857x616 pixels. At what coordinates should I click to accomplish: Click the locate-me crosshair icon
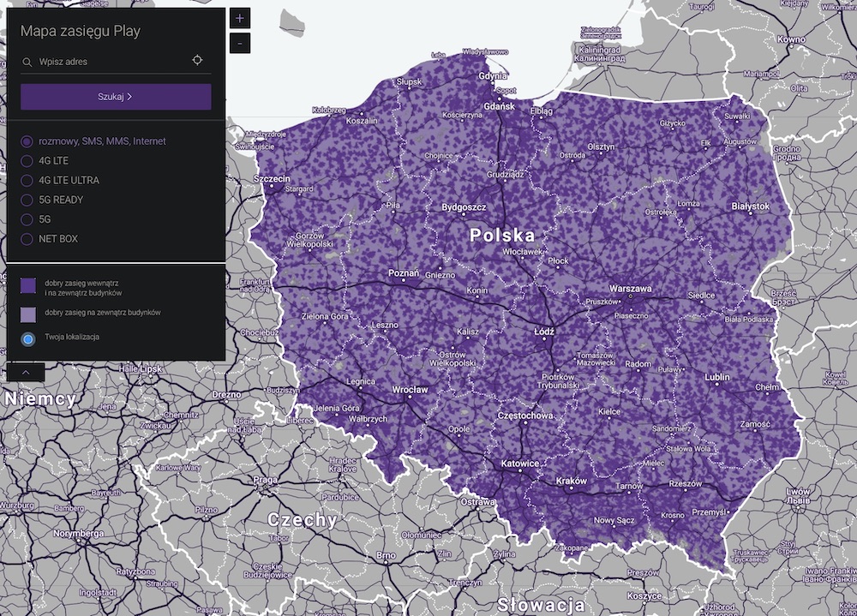point(197,60)
